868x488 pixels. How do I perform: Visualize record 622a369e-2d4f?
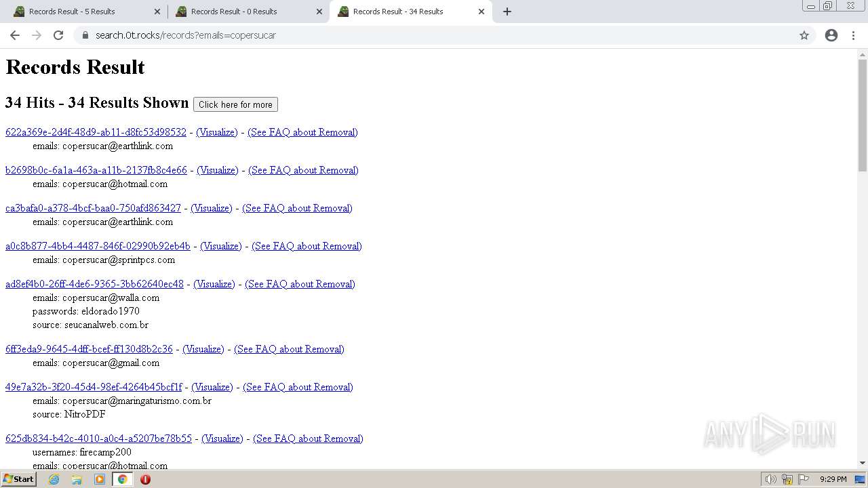[217, 132]
